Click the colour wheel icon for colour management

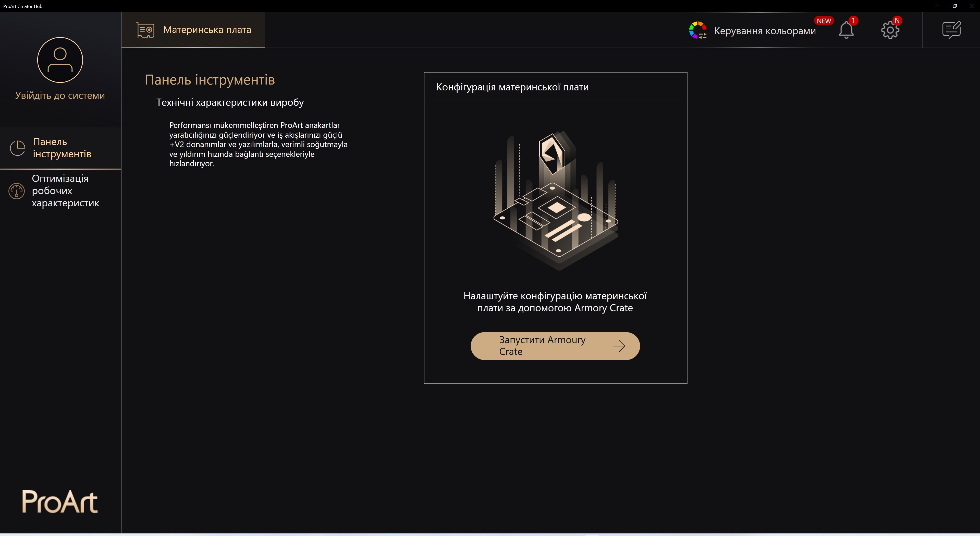pos(698,30)
